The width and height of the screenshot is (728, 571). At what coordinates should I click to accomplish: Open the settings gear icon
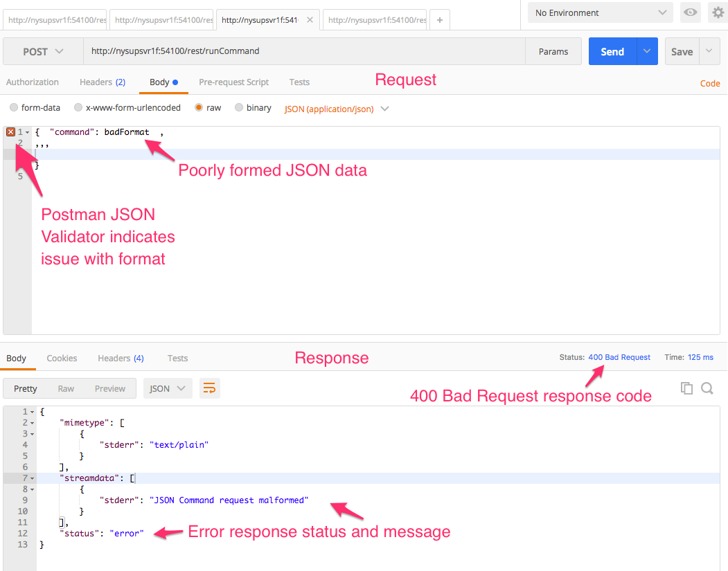coord(718,12)
